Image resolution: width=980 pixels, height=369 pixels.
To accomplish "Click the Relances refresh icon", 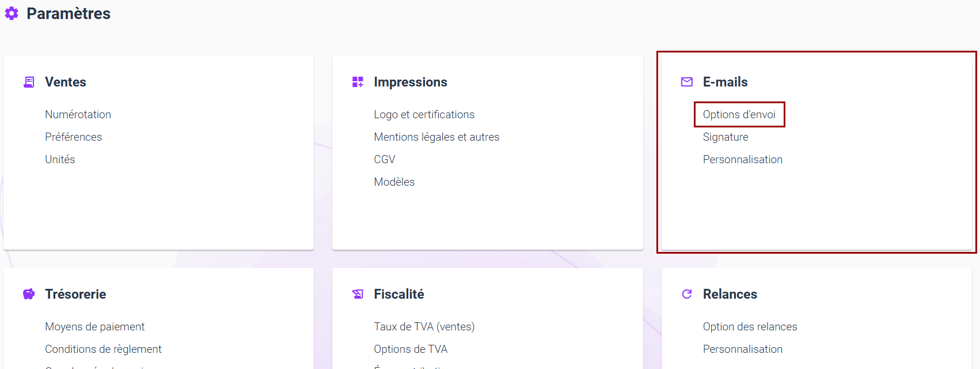I will coord(687,294).
